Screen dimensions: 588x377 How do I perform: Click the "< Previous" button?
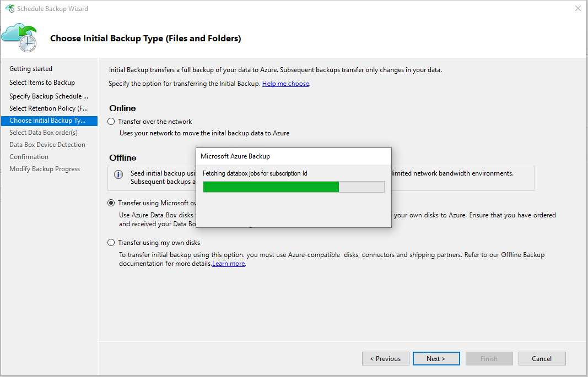click(385, 358)
